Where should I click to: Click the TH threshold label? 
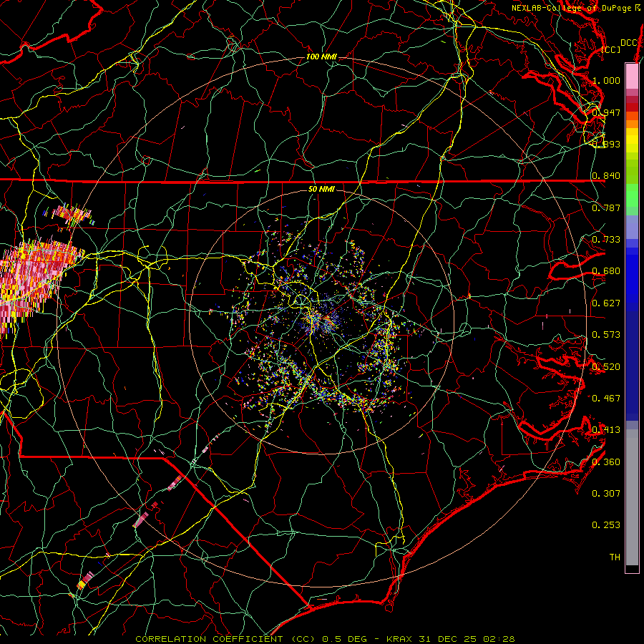[615, 557]
